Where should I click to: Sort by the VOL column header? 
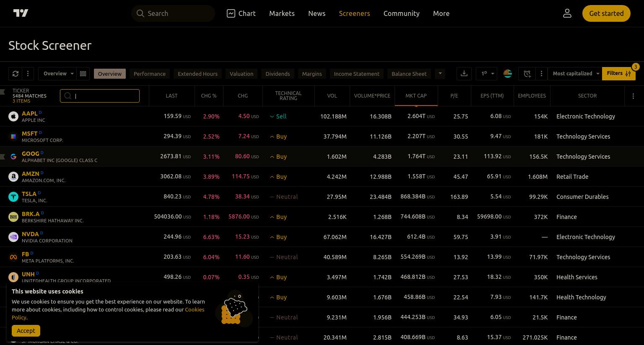332,96
